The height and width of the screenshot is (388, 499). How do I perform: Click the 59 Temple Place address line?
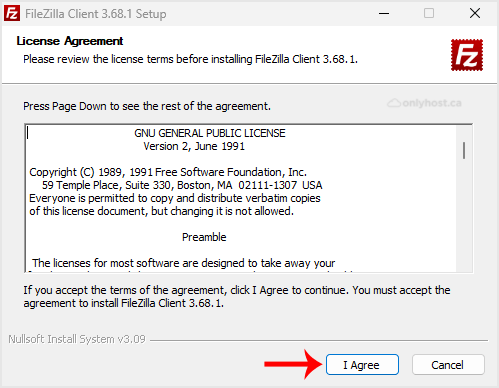coord(182,185)
